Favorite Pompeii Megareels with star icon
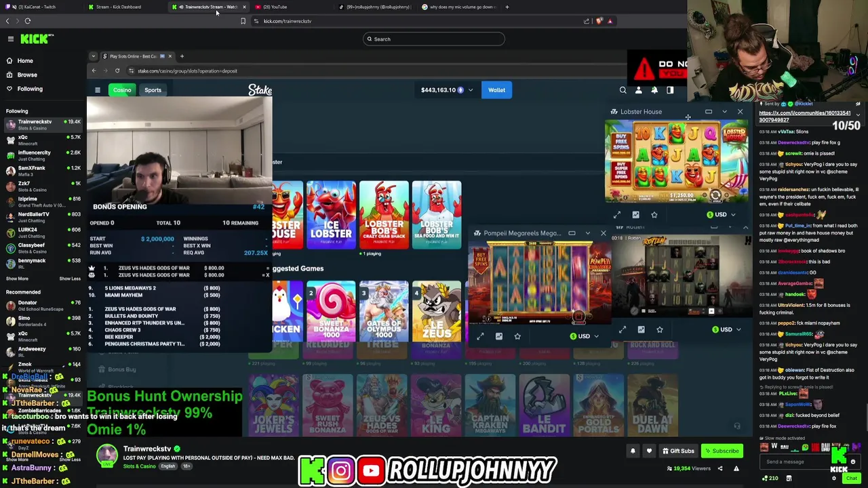The height and width of the screenshot is (488, 868). [x=517, y=336]
